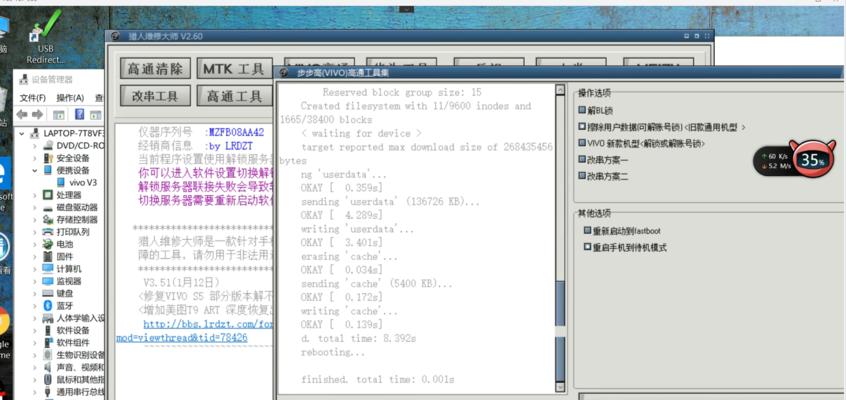Screen dimensions: 846x400
Task: Click the MTK 工具 button
Action: coord(235,69)
